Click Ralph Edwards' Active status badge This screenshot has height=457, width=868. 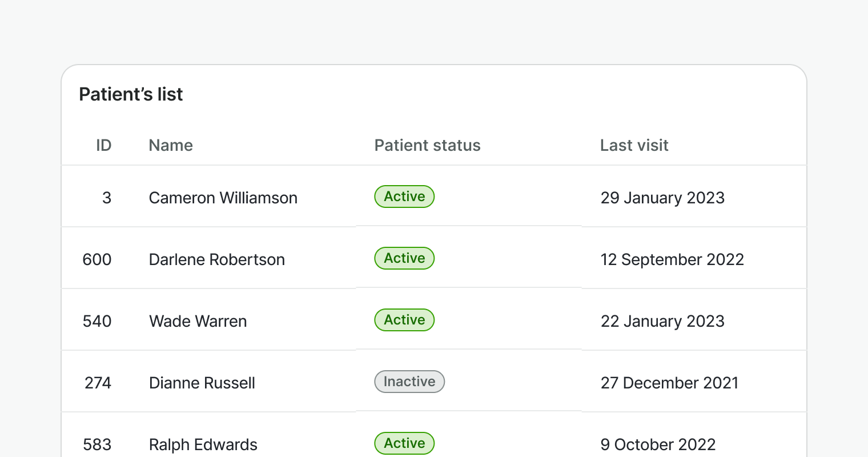404,443
